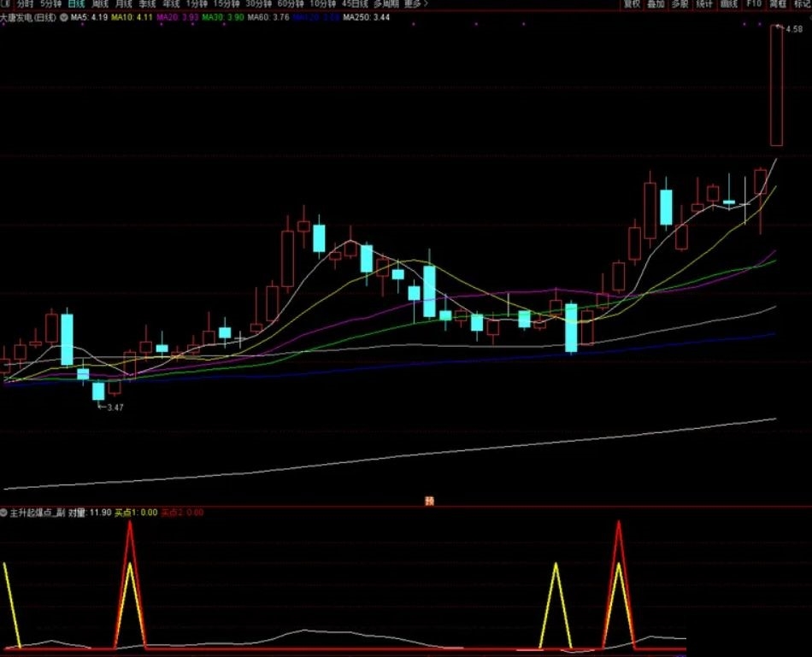Open sub-chart indicator dropdown beside 主升起爆点_副
The width and height of the screenshot is (812, 657).
pyautogui.click(x=3, y=513)
